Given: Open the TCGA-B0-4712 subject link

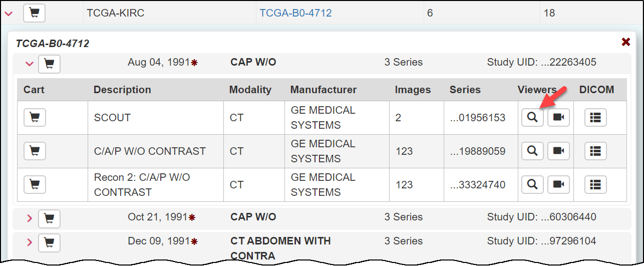Looking at the screenshot, I should tap(295, 13).
